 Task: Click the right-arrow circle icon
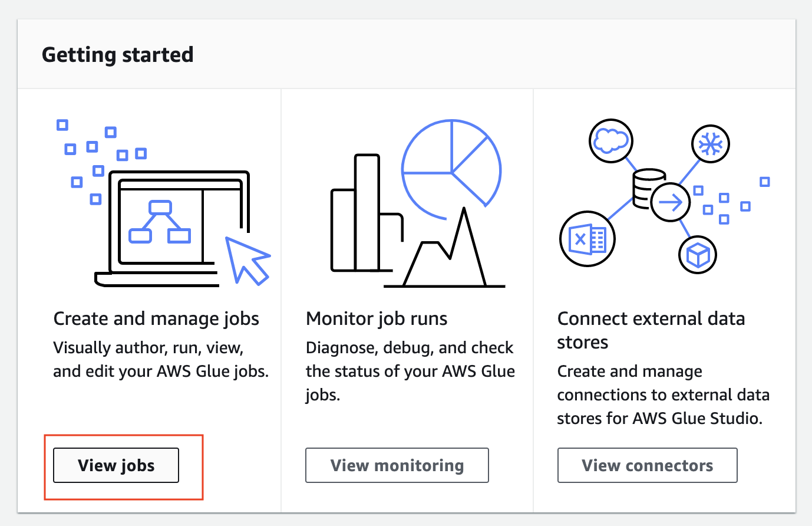coord(671,202)
